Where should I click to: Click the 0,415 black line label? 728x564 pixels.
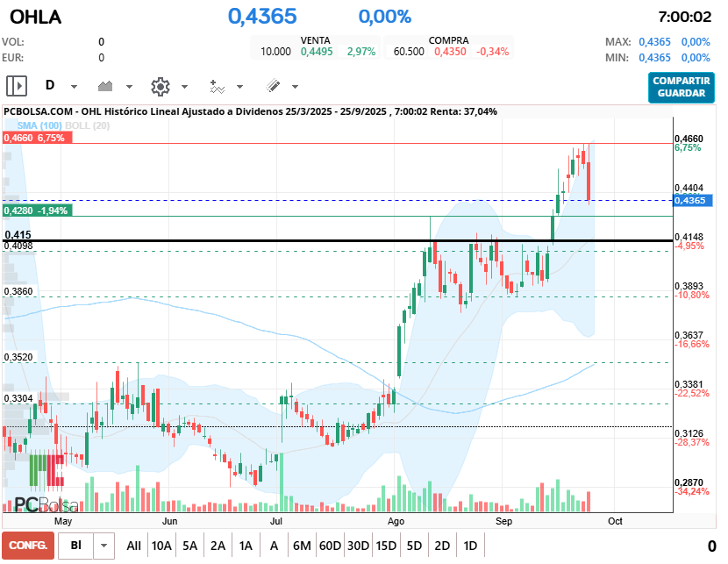click(18, 235)
